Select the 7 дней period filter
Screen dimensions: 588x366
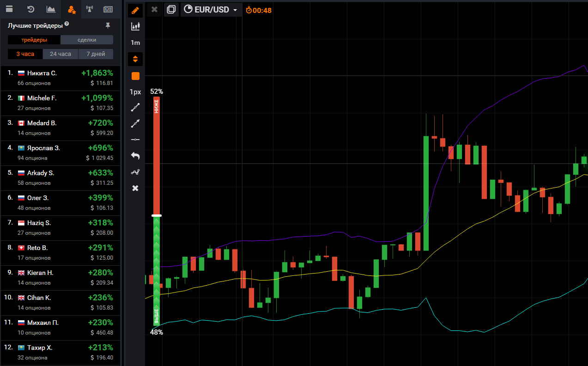click(x=96, y=54)
